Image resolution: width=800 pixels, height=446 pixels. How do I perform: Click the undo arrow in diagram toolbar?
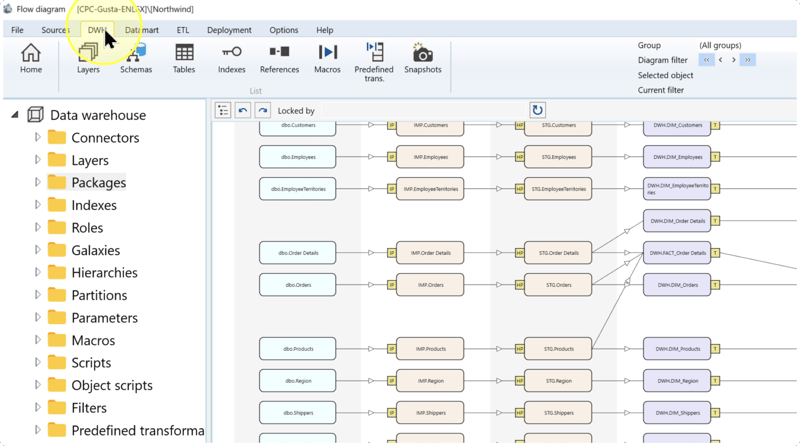tap(243, 110)
